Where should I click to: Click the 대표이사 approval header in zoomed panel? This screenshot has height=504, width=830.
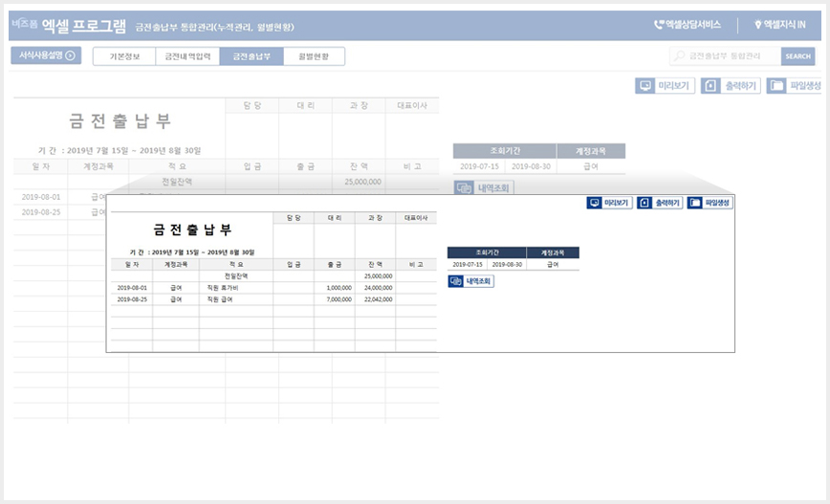point(416,218)
